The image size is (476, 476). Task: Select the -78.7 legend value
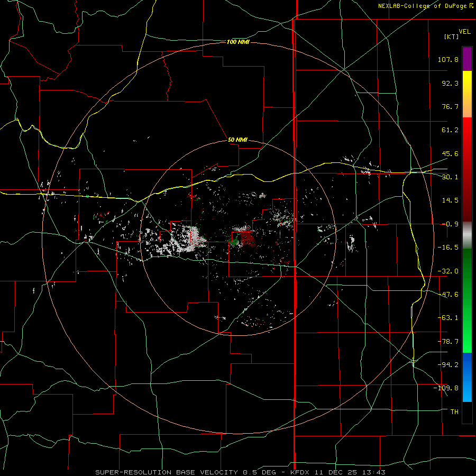point(448,342)
